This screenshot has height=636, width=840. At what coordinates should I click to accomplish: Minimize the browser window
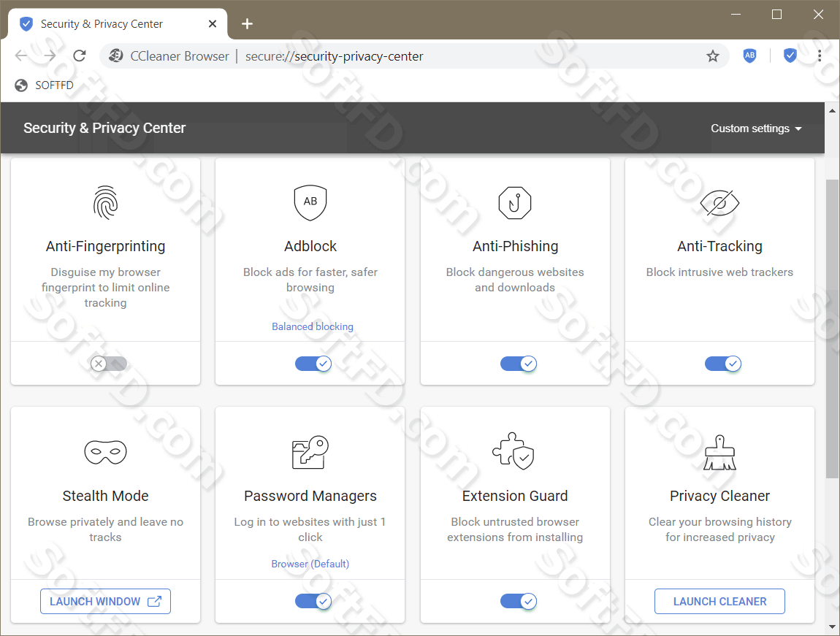click(736, 15)
